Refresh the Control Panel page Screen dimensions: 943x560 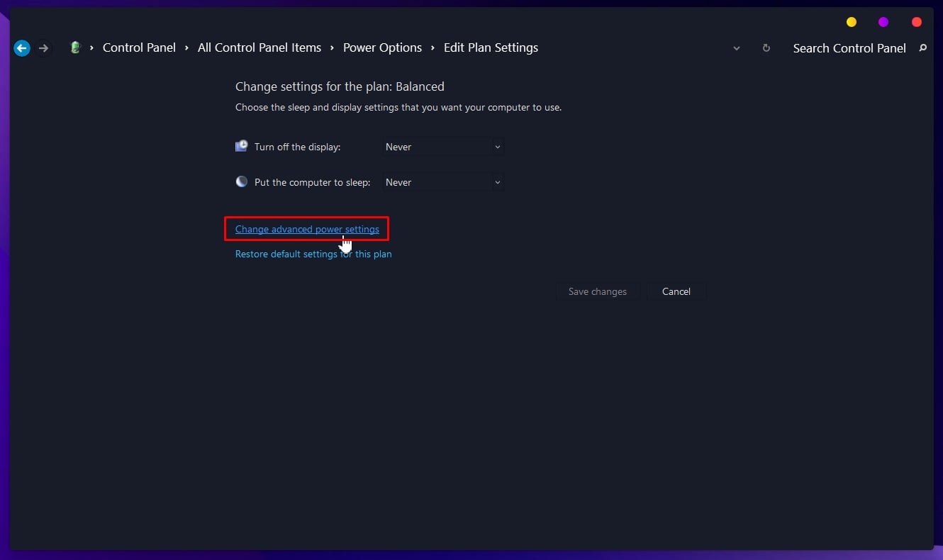[x=766, y=48]
